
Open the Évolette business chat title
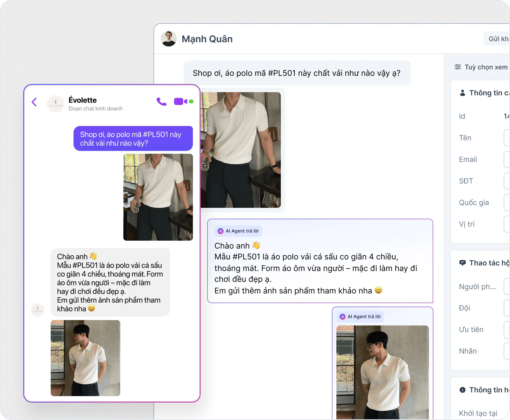[83, 100]
